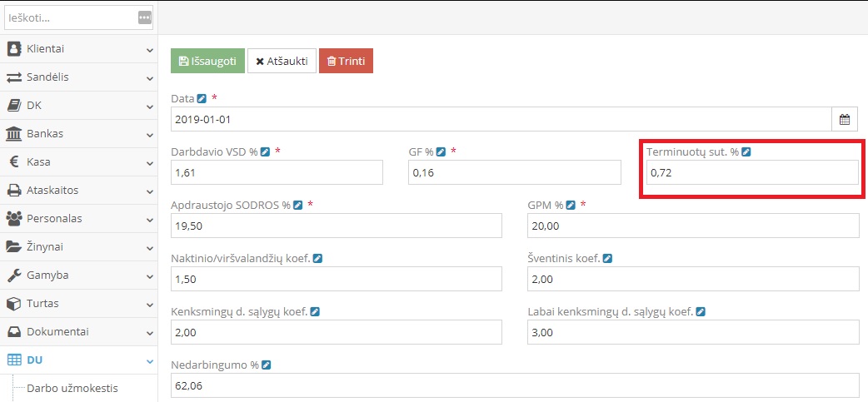Click edit pencil icon next to GPM %

coord(571,205)
